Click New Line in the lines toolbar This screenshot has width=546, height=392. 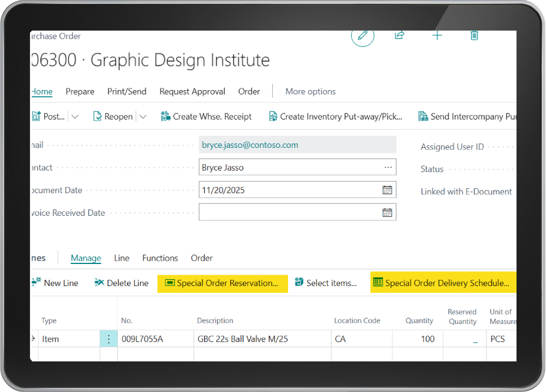coord(56,283)
